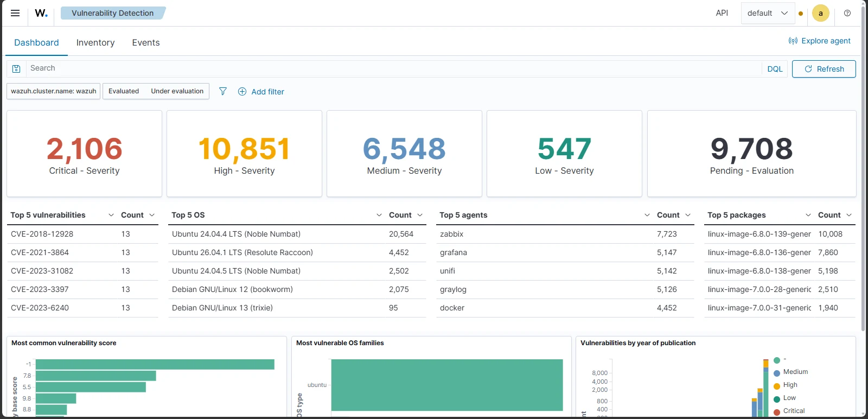Expand Top 5 packages column options chevron

tap(808, 215)
